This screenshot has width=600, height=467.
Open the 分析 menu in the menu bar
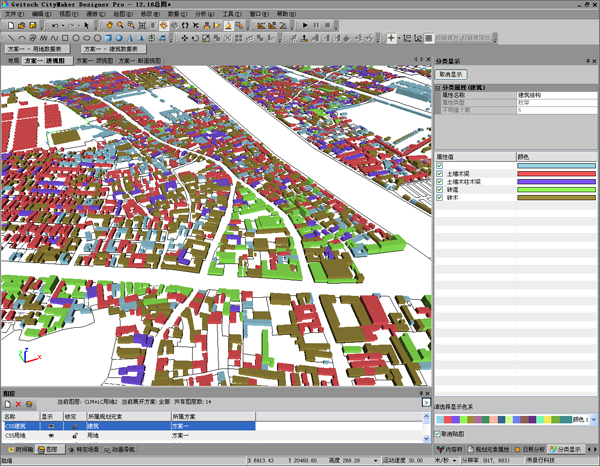tap(202, 14)
